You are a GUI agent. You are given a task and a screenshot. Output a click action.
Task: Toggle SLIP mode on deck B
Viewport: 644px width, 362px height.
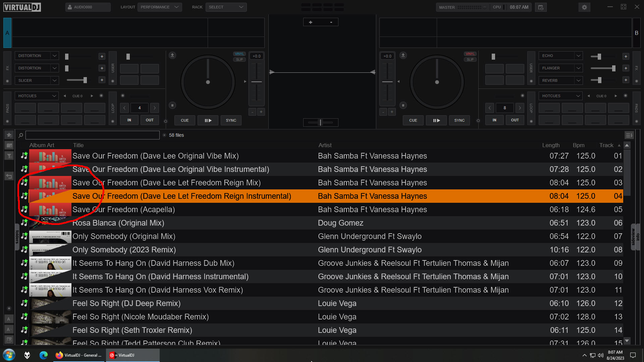(x=470, y=60)
